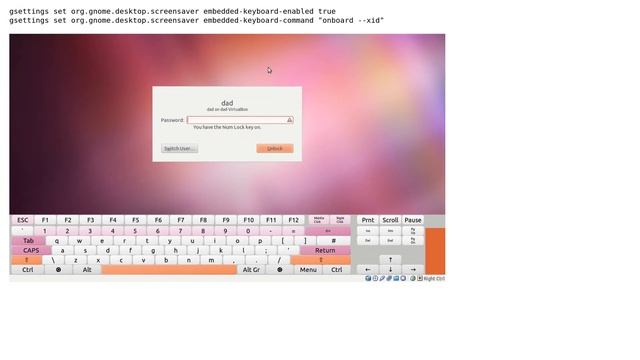
Task: Tap the backslash key
Action: 53,260
